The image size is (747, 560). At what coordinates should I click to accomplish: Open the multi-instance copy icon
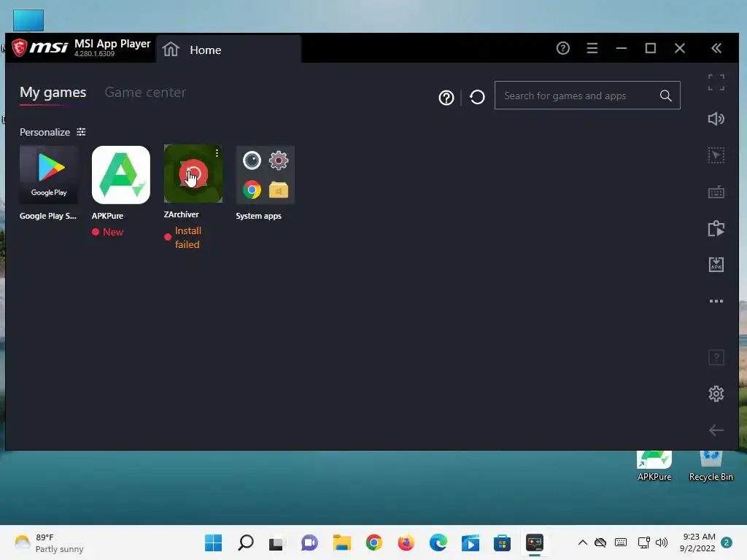point(716,228)
